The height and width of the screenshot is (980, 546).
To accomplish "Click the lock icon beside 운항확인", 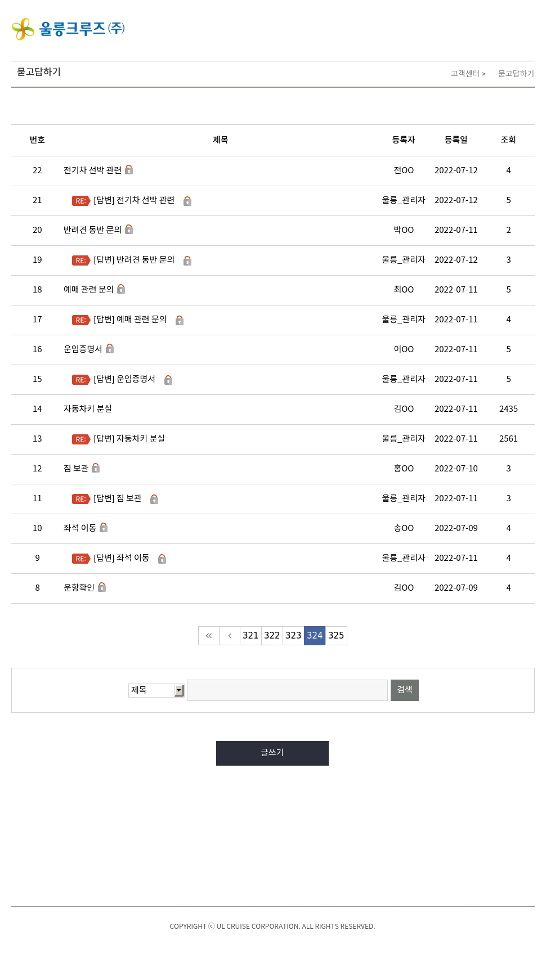I will click(x=102, y=587).
